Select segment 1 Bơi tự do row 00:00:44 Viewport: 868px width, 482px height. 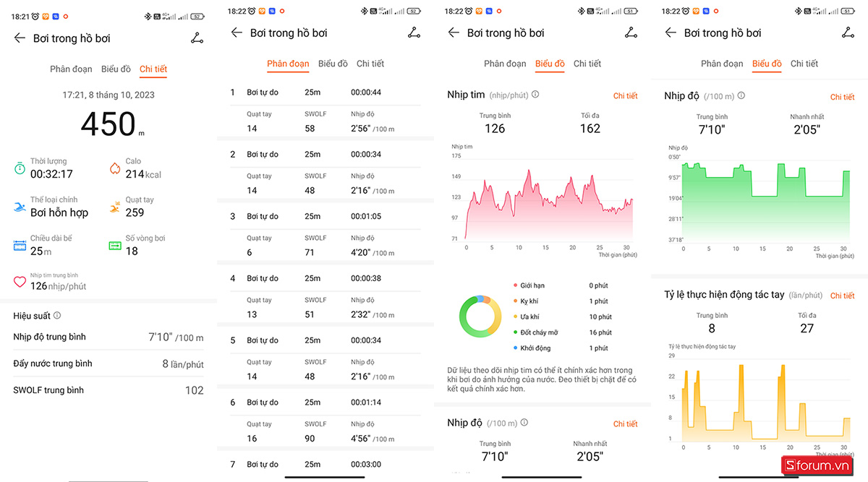point(325,92)
